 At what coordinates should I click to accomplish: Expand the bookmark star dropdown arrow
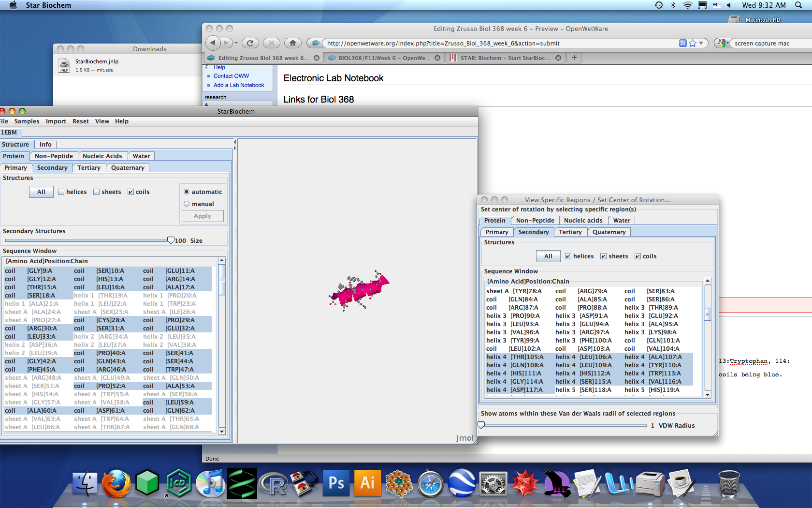point(701,43)
